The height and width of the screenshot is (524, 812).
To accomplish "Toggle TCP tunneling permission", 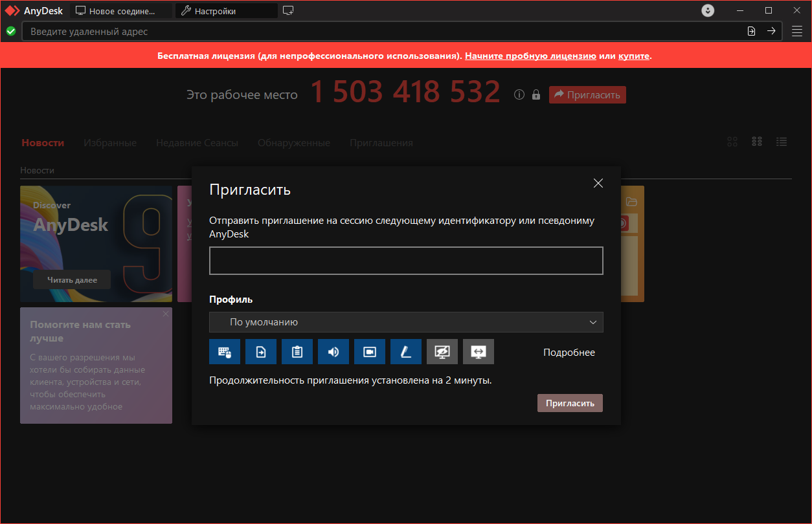I will tap(479, 352).
